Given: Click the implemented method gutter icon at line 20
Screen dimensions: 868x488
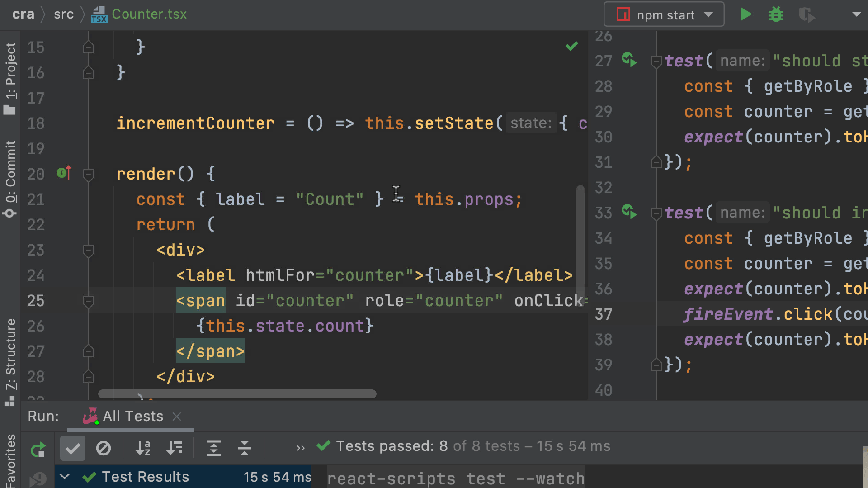Looking at the screenshot, I should click(x=64, y=173).
